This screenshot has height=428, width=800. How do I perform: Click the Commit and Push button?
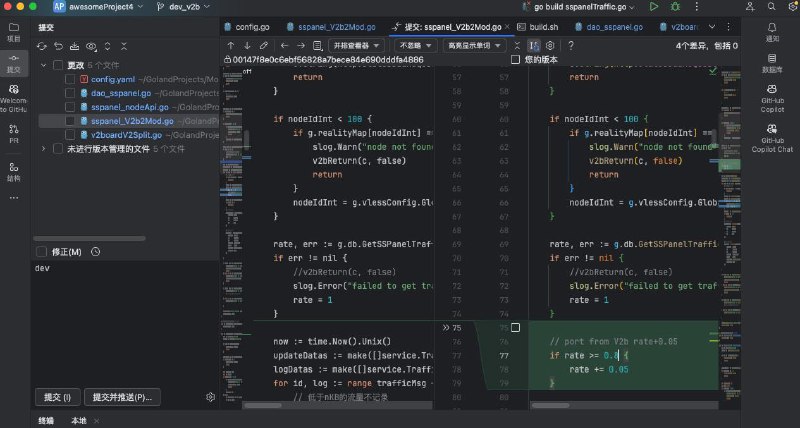point(122,397)
